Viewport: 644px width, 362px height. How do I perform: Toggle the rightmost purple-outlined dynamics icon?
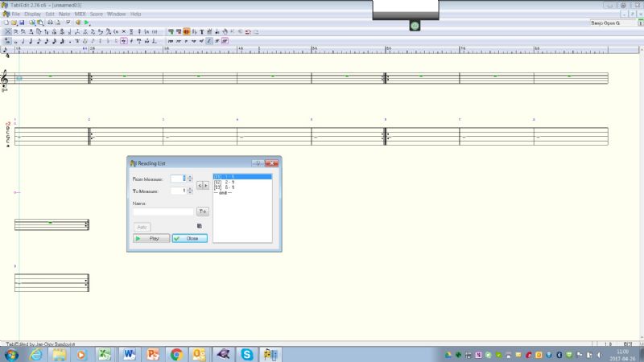coord(225,40)
